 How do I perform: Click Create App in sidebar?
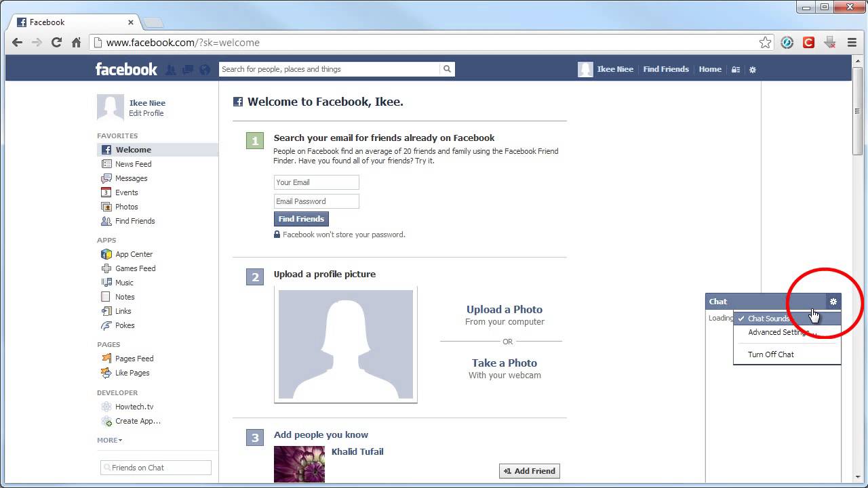[138, 421]
